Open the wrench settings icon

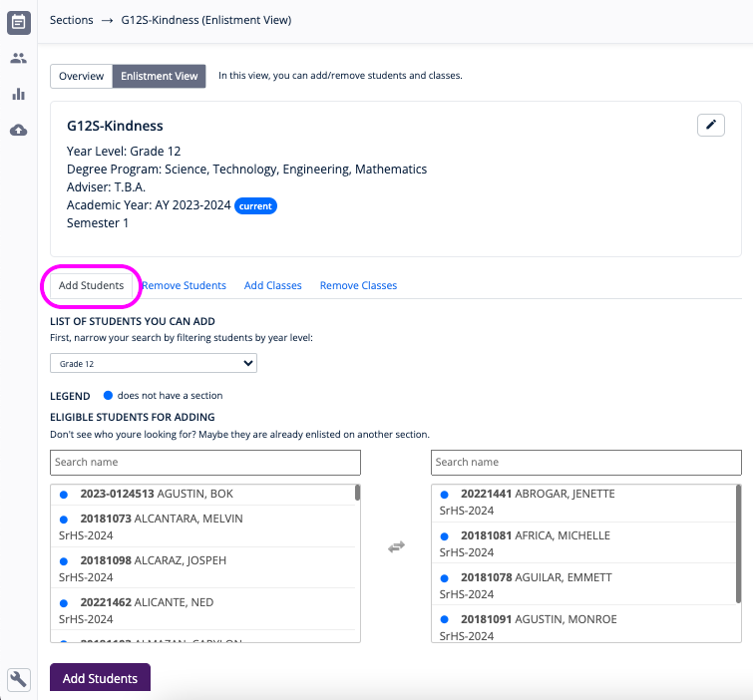[18, 679]
